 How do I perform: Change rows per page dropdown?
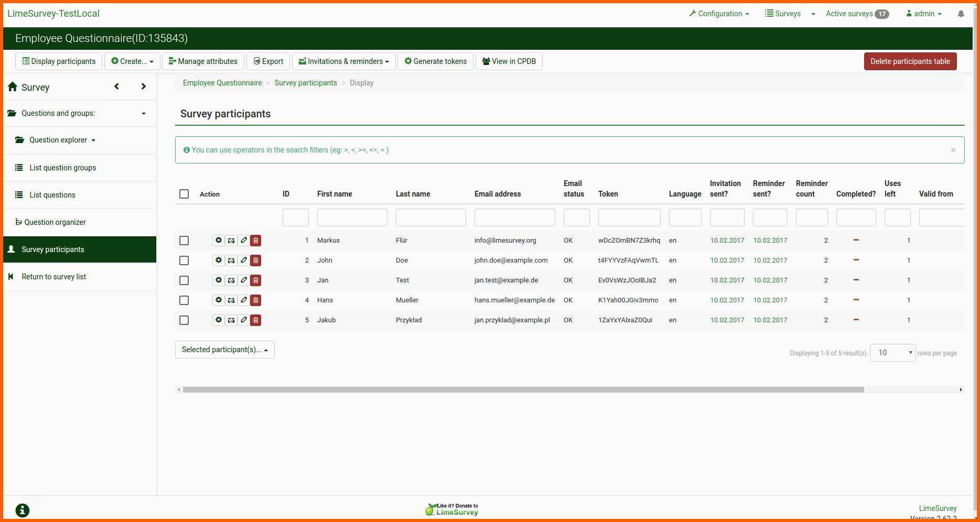[892, 353]
